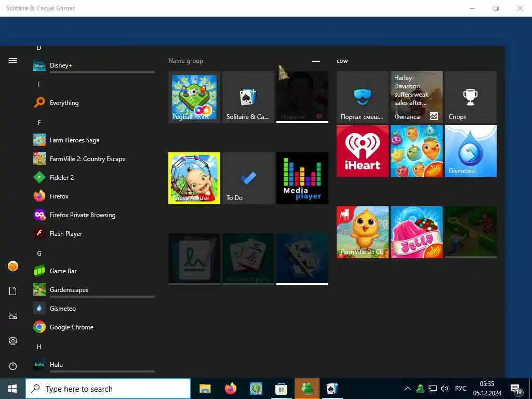
Task: Launch the Candy Crush Jelly tile
Action: coord(416,232)
